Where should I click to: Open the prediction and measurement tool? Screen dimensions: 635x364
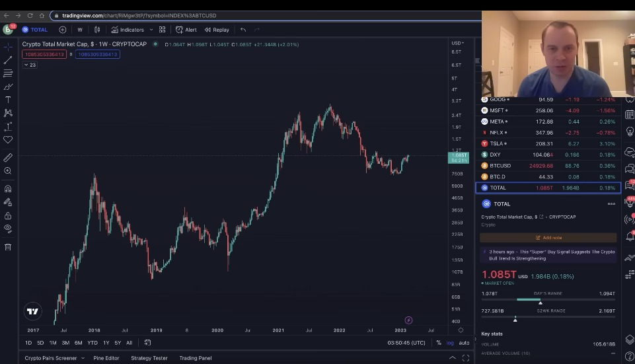click(8, 126)
